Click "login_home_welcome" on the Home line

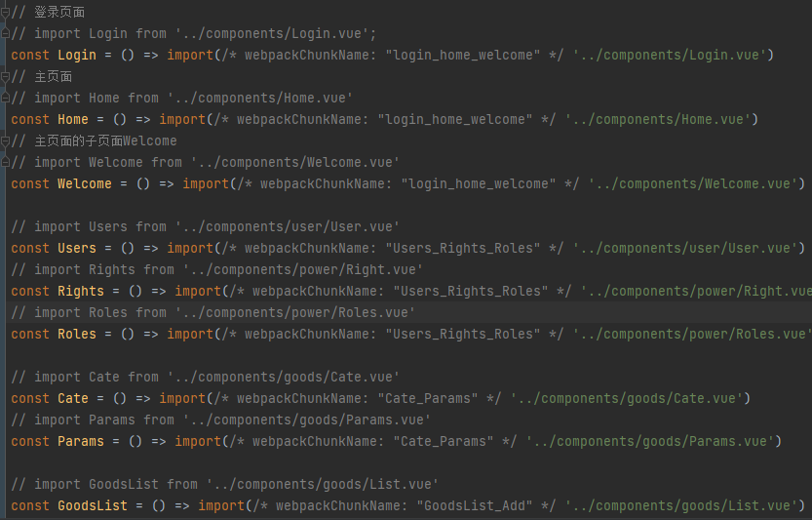(x=455, y=119)
